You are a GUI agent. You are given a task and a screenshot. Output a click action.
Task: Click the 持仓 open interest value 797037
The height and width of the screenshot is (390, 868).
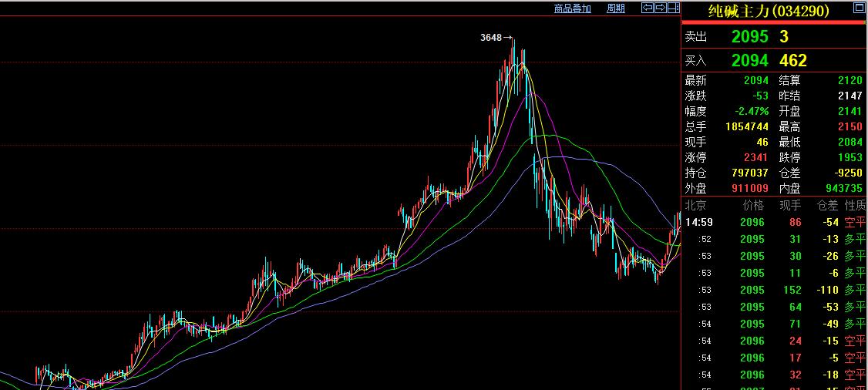tap(749, 173)
